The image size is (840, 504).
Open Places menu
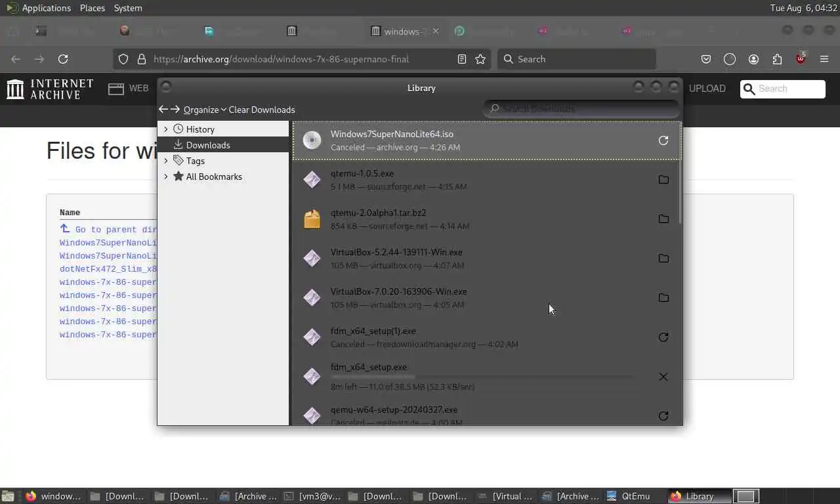tap(93, 8)
